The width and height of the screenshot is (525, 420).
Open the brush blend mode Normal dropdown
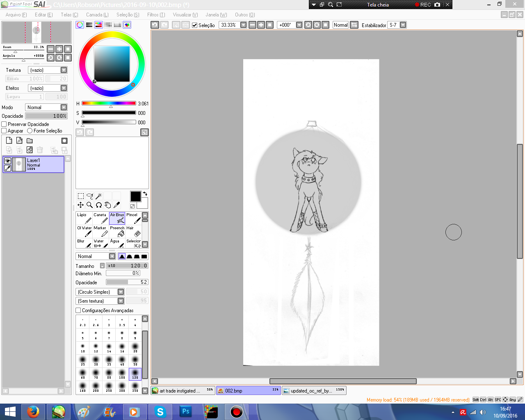pos(96,256)
